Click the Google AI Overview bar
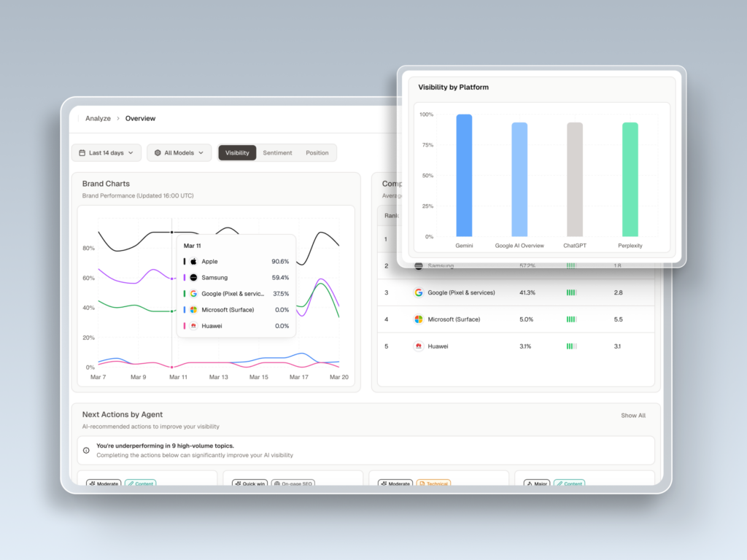The height and width of the screenshot is (560, 747). (519, 179)
